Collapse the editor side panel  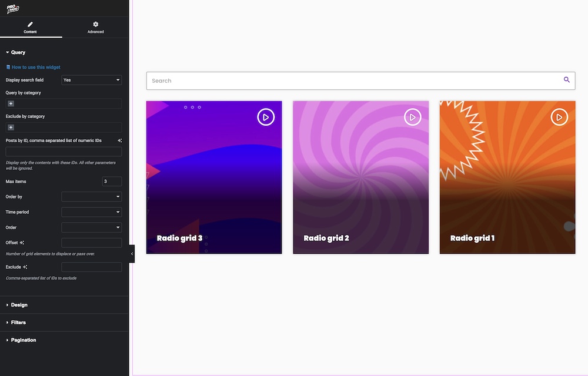[x=132, y=254]
